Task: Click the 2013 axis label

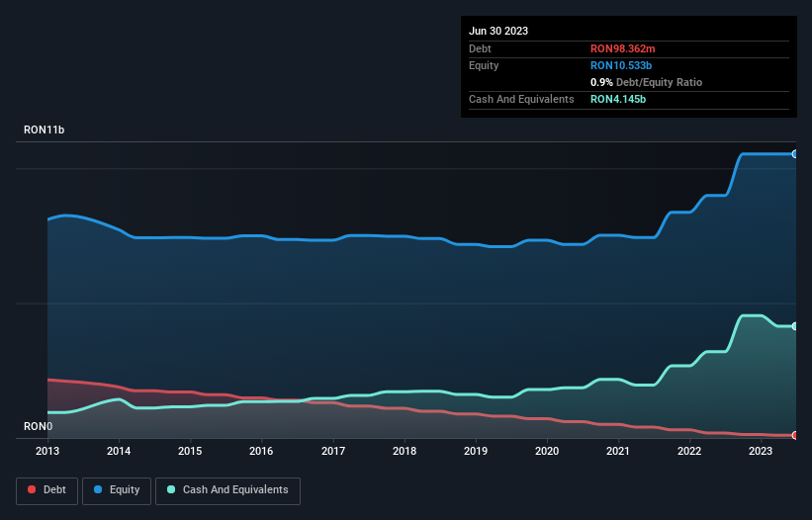Action: coord(47,451)
